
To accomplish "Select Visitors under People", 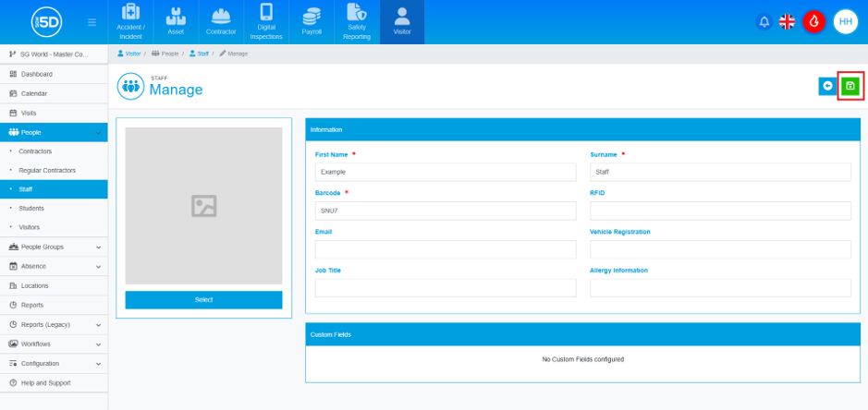I will pyautogui.click(x=54, y=227).
